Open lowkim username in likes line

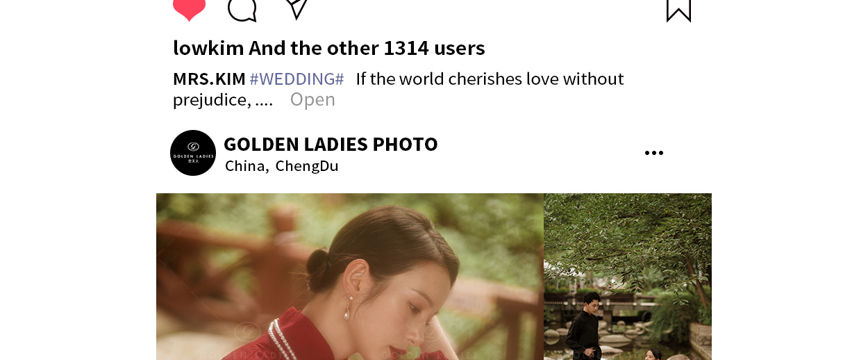tap(208, 48)
